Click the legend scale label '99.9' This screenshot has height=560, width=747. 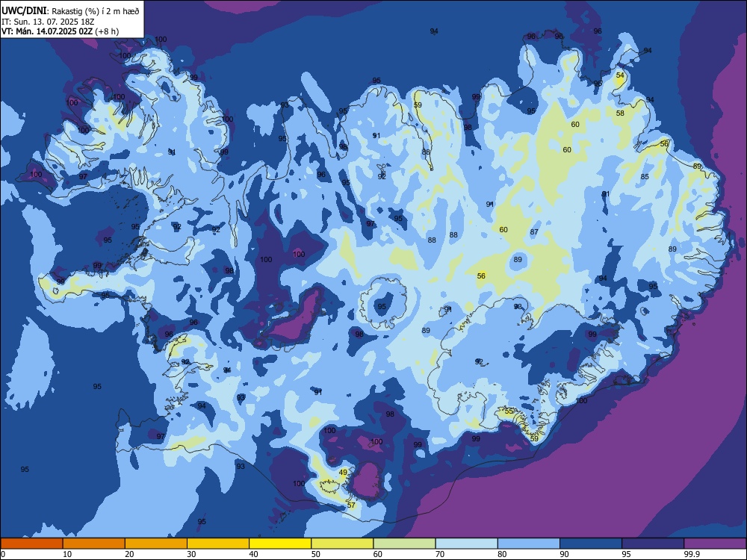692,554
